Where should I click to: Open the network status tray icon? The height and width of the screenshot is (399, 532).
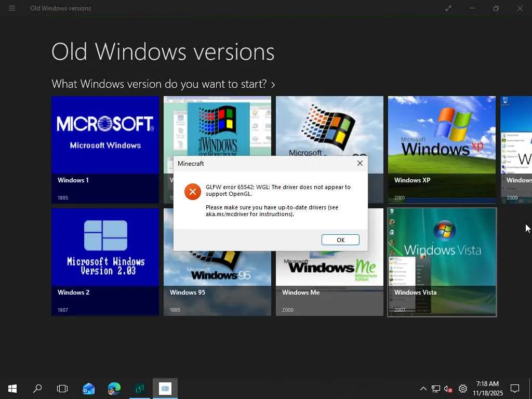pos(436,389)
